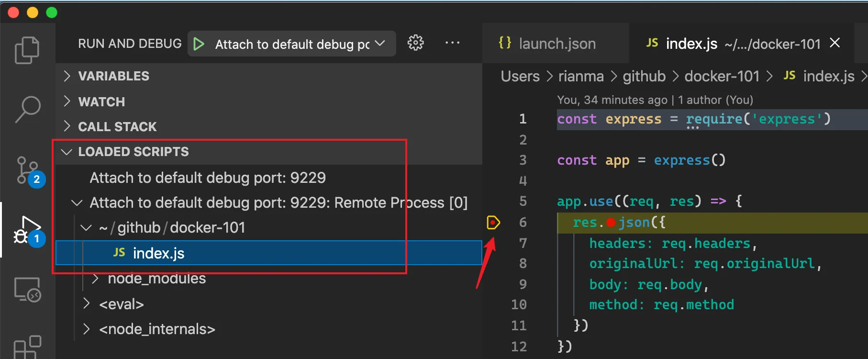Image resolution: width=868 pixels, height=359 pixels.
Task: Open the Extensions view icon
Action: (x=27, y=347)
